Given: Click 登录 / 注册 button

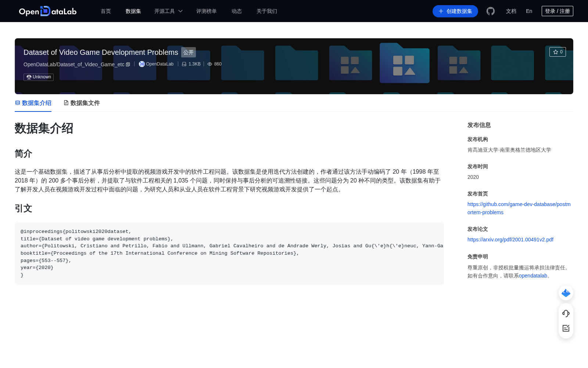Looking at the screenshot, I should point(557,11).
